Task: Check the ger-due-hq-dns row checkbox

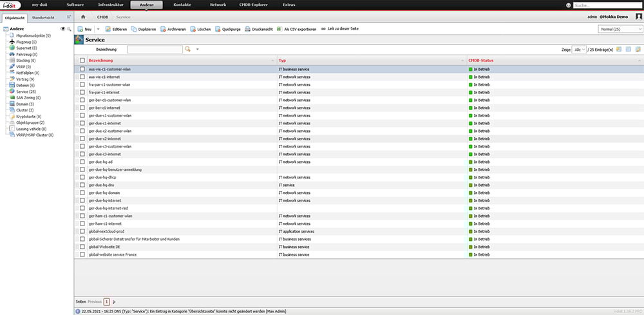Action: (82, 185)
